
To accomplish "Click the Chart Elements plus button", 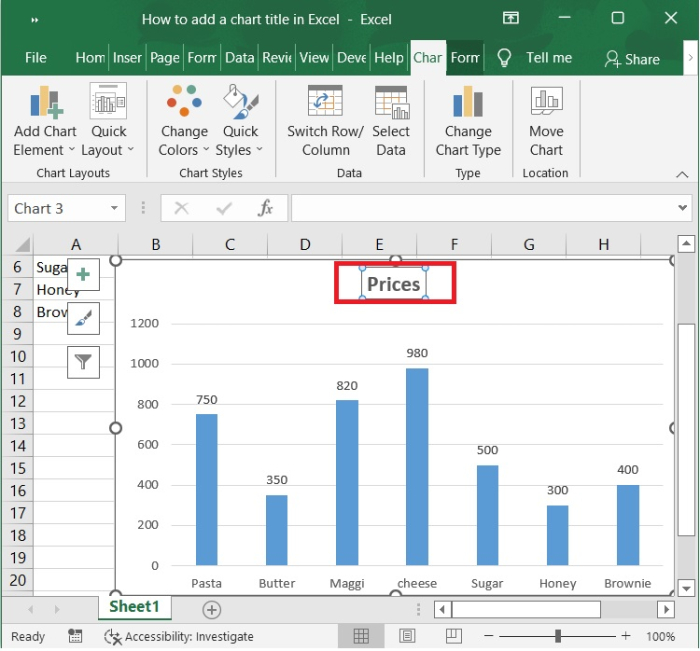I will tap(84, 274).
